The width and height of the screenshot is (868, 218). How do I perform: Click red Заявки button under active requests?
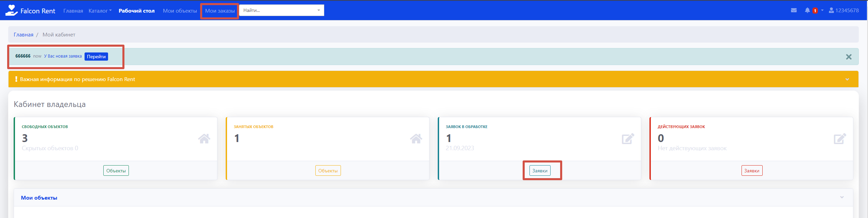[x=752, y=171]
